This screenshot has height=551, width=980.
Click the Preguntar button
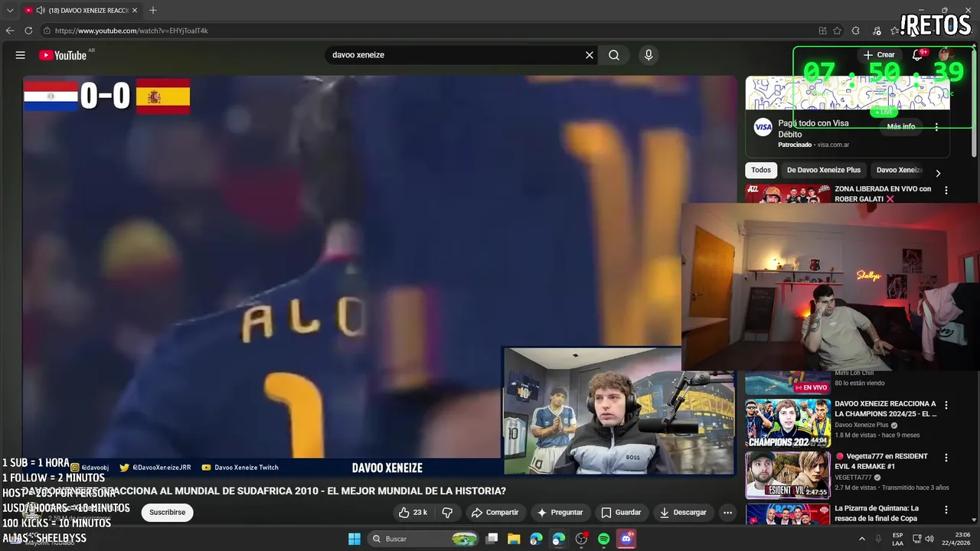560,513
